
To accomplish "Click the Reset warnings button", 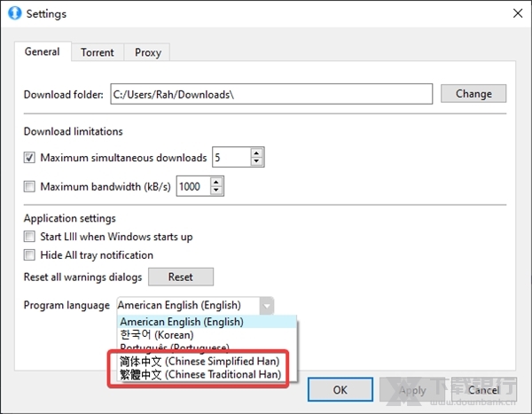I will (x=181, y=277).
